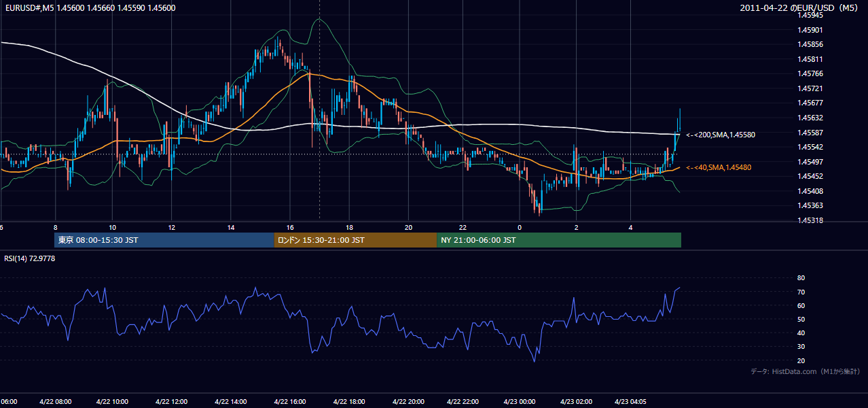Image resolution: width=868 pixels, height=408 pixels.
Task: Click the 4/22 18:00 time axis label
Action: pyautogui.click(x=349, y=401)
